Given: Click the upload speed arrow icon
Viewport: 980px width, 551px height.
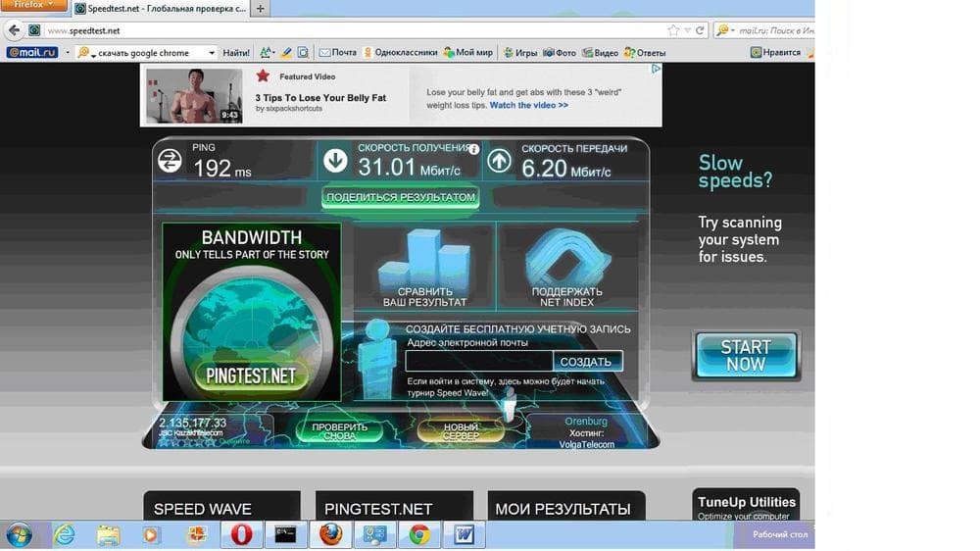Looking at the screenshot, I should pyautogui.click(x=499, y=161).
